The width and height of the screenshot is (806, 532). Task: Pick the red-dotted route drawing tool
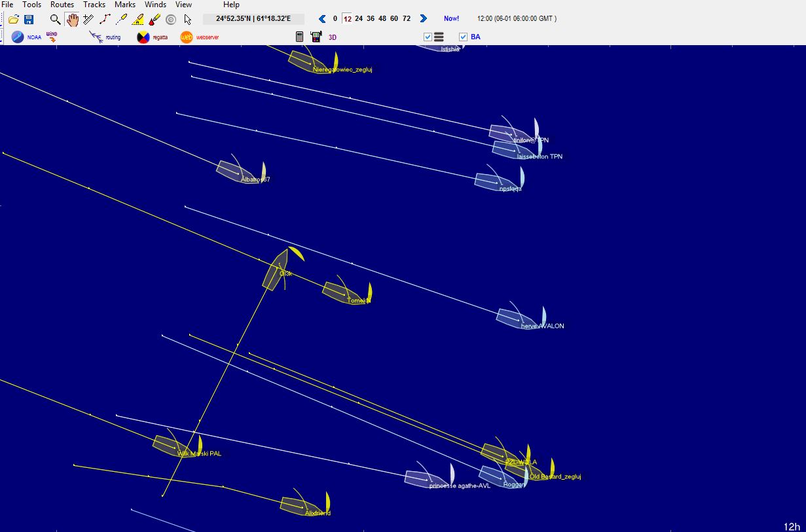click(x=105, y=20)
